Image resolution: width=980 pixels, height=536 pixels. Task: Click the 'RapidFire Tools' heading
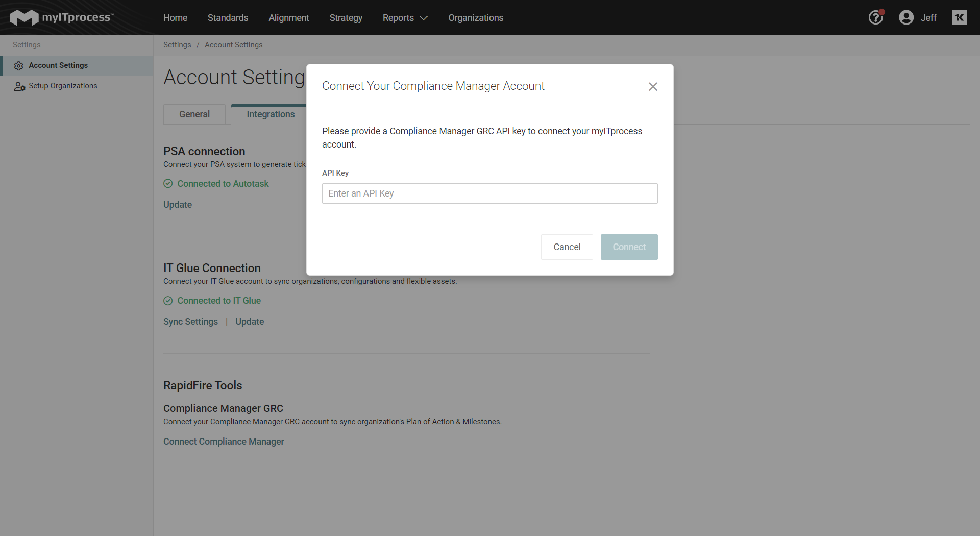(x=203, y=385)
